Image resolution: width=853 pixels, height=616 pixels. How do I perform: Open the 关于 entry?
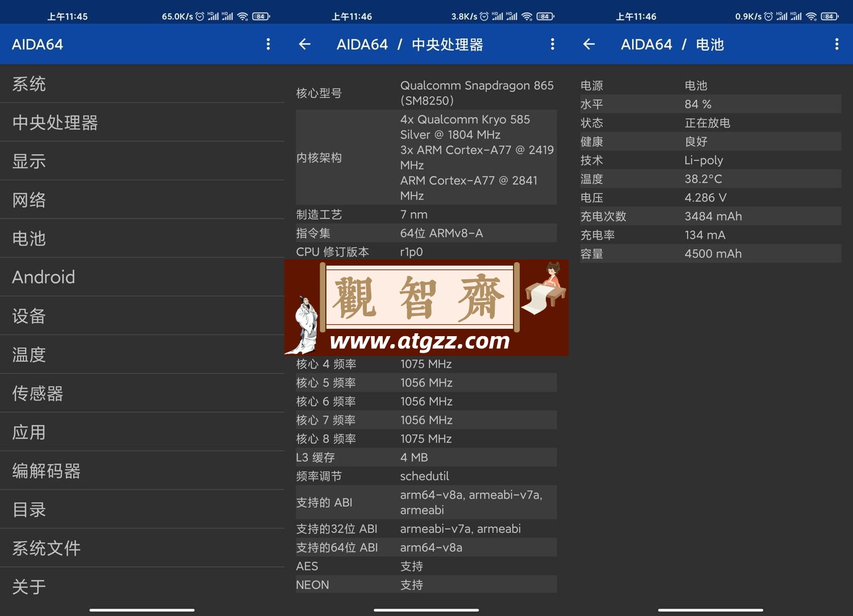(x=142, y=587)
